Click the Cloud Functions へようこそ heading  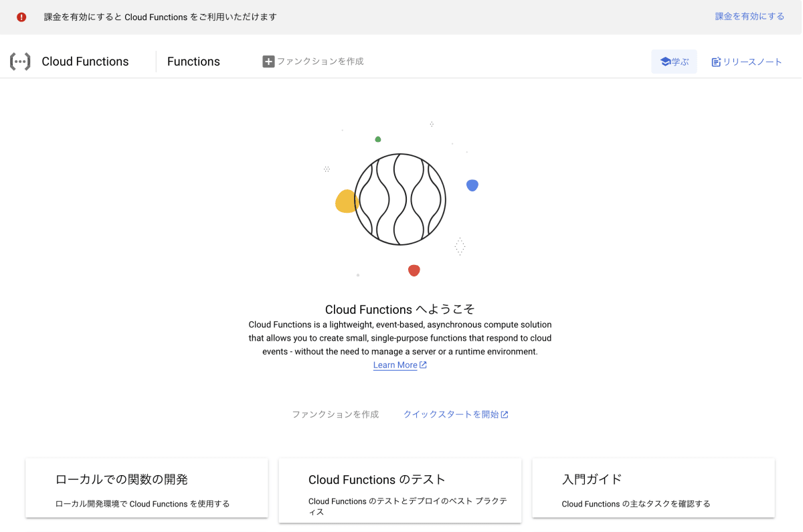[x=400, y=309]
